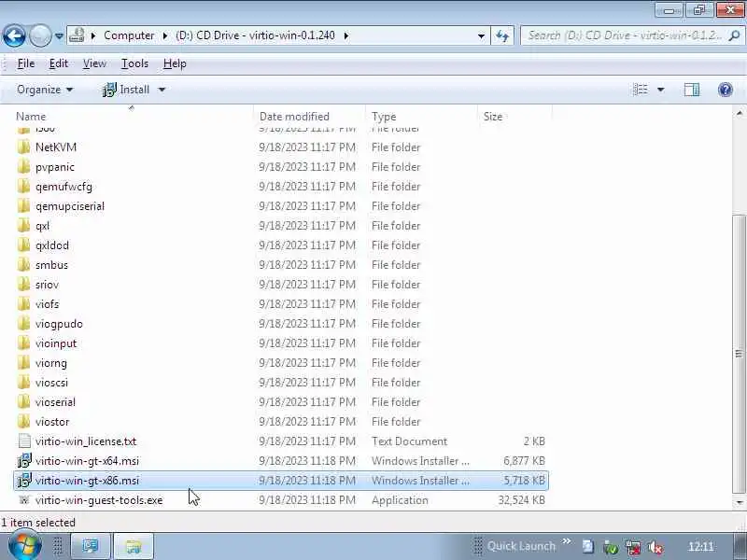
Task: Open the recent pages dropdown arrow
Action: tap(59, 35)
